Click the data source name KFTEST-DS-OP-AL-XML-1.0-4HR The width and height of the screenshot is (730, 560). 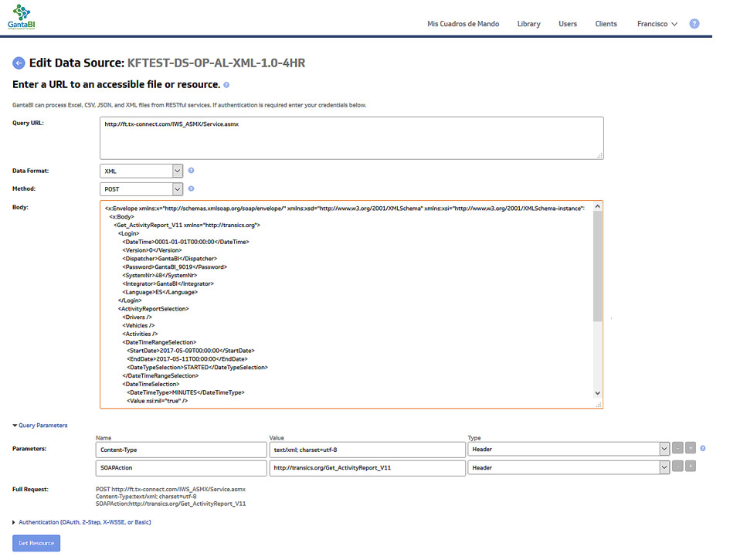pyautogui.click(x=216, y=63)
